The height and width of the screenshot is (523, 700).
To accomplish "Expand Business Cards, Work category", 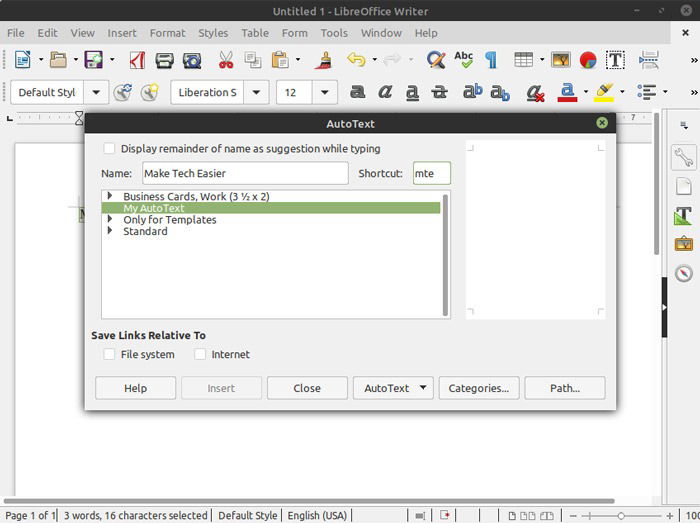I will click(x=109, y=196).
